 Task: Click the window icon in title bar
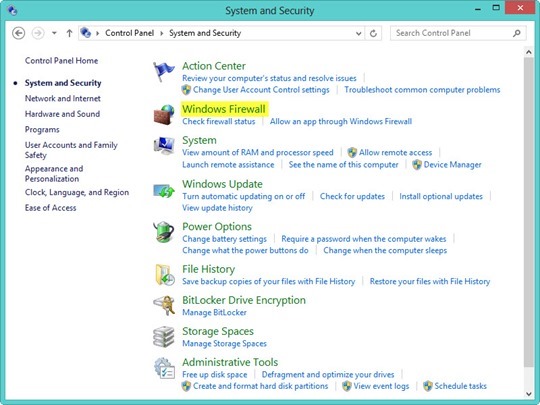(x=12, y=10)
